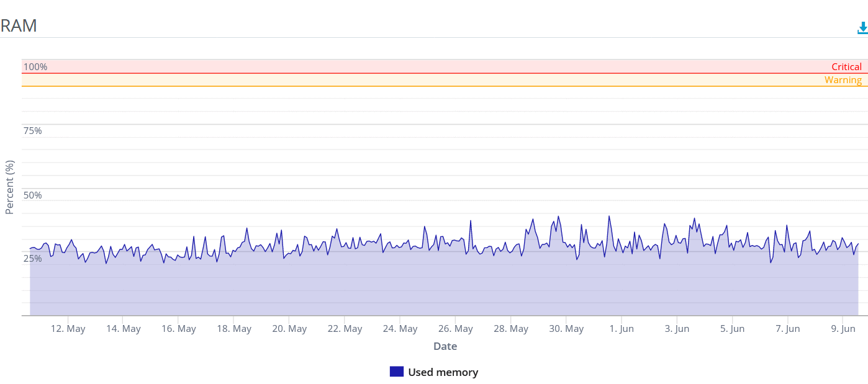Viewport: 868px width, 384px height.
Task: Download the RAM chart data
Action: 862,28
